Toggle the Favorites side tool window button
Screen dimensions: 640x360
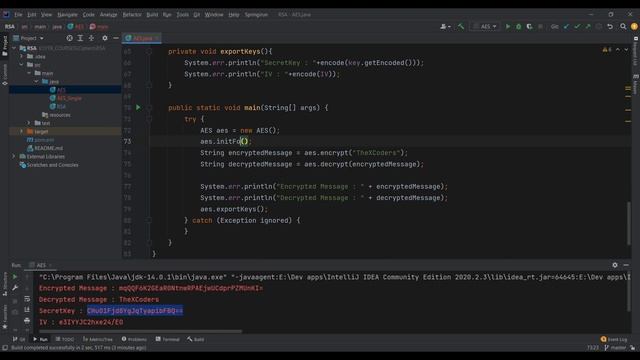coord(4,317)
